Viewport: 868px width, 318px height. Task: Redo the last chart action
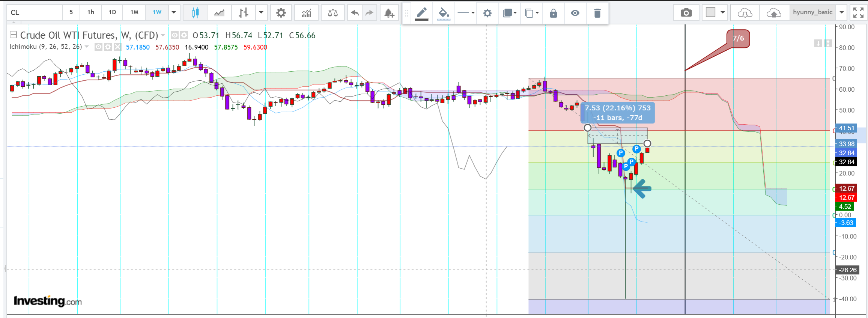(x=370, y=13)
